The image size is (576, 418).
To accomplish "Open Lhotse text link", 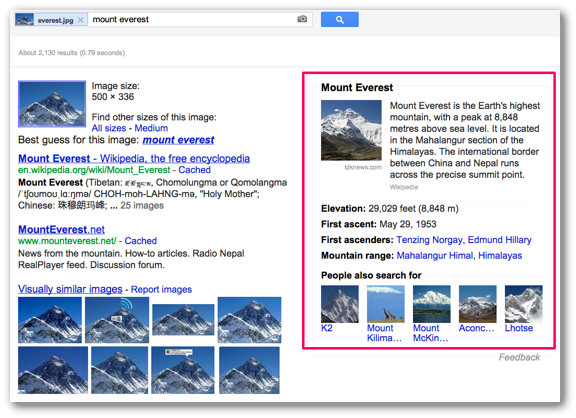I will coord(519,328).
